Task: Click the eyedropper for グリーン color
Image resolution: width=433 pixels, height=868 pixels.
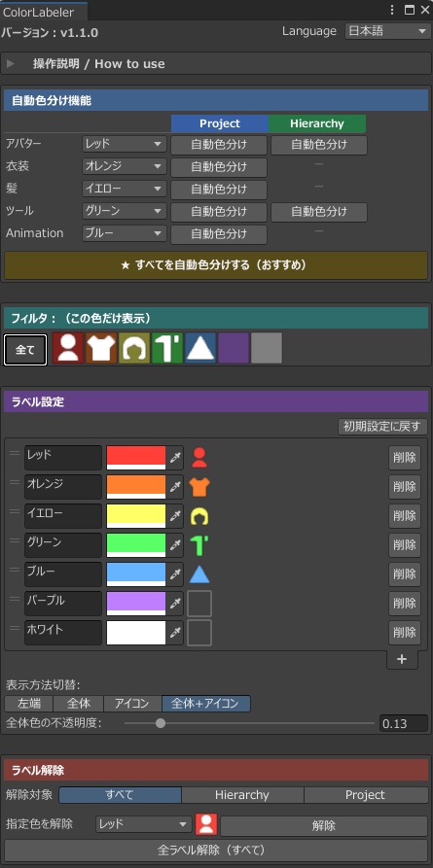Action: point(175,546)
